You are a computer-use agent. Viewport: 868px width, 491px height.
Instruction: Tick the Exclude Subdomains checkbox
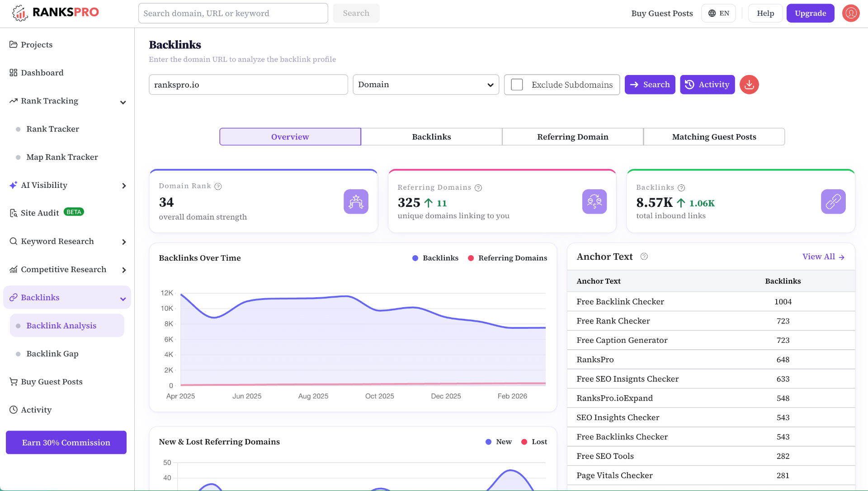coord(517,84)
